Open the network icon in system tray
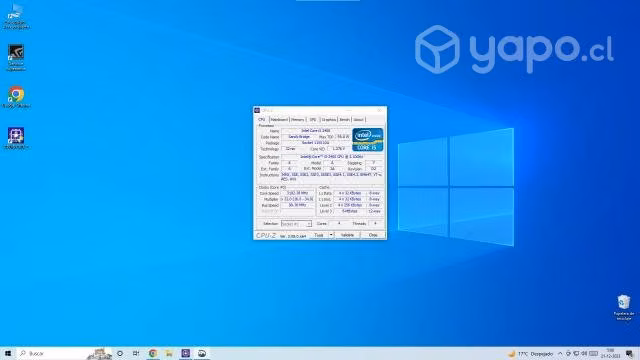This screenshot has height=360, width=640. [576, 353]
